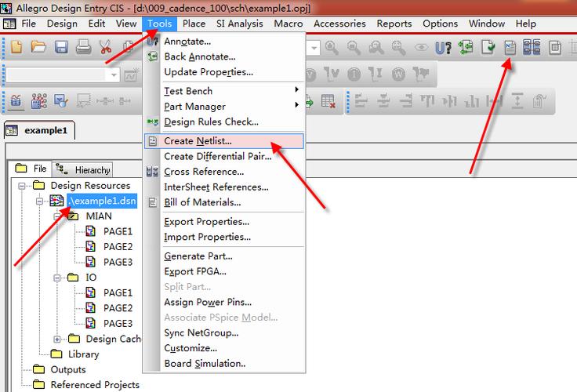Click the circled I current marker icon
The width and height of the screenshot is (577, 392).
[x=354, y=74]
